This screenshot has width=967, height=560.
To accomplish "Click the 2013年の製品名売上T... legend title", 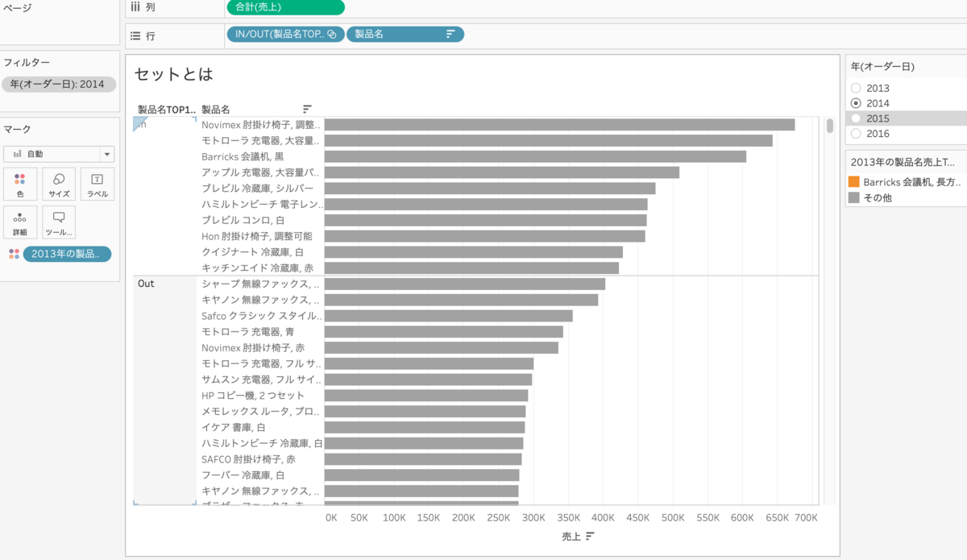I will [903, 162].
